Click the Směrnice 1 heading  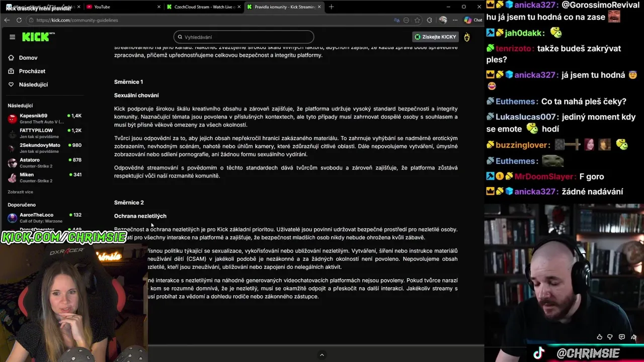click(x=128, y=82)
